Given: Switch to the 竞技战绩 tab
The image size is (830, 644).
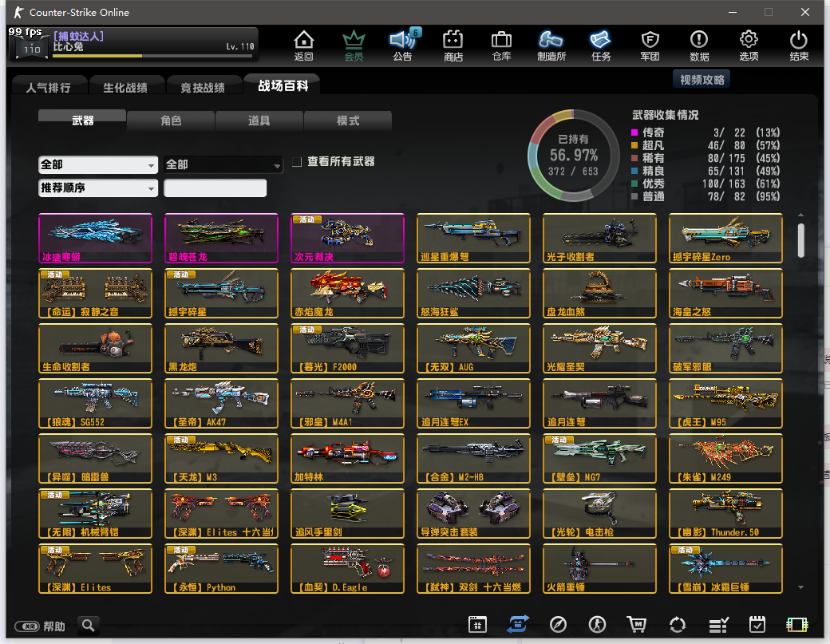Looking at the screenshot, I should pyautogui.click(x=203, y=87).
